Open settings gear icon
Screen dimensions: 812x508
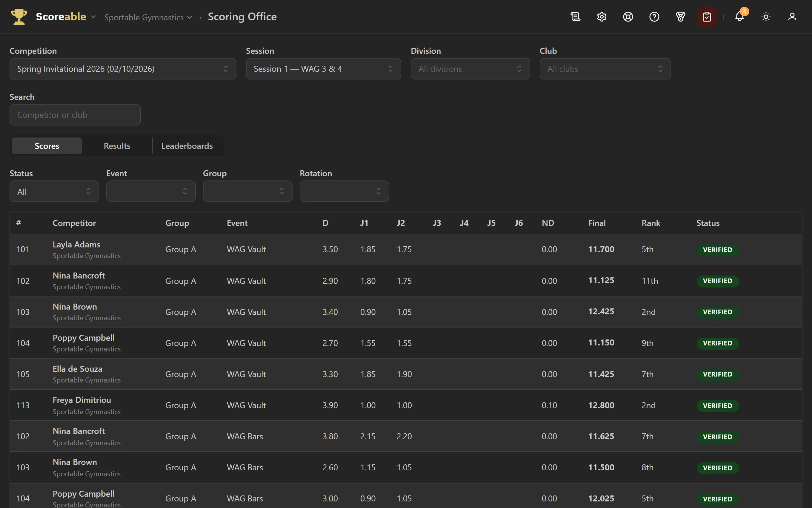coord(602,16)
